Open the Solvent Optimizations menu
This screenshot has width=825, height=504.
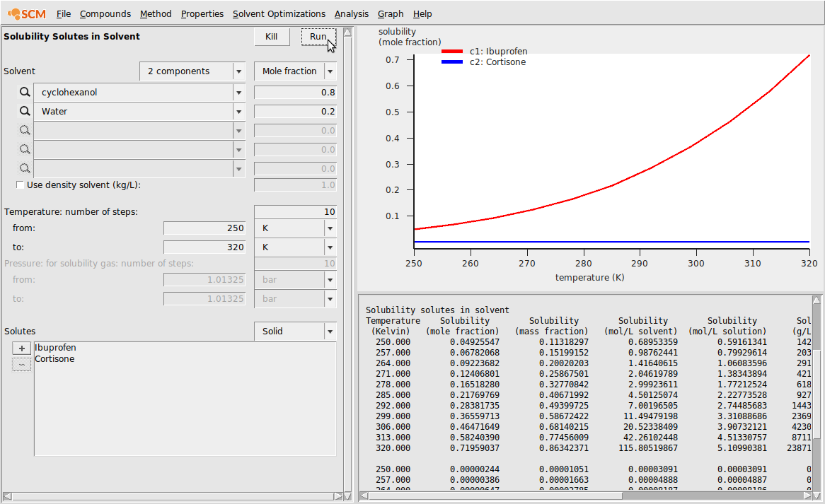279,14
